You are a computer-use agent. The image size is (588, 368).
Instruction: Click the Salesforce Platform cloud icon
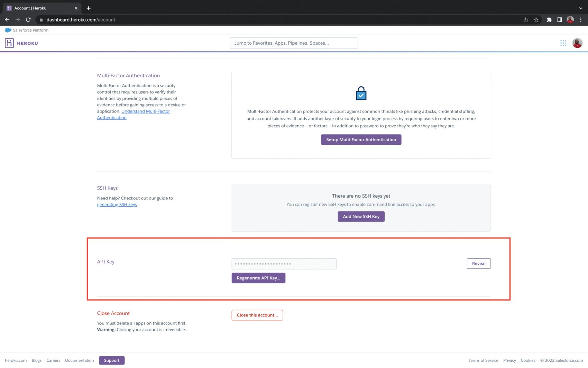pos(8,30)
